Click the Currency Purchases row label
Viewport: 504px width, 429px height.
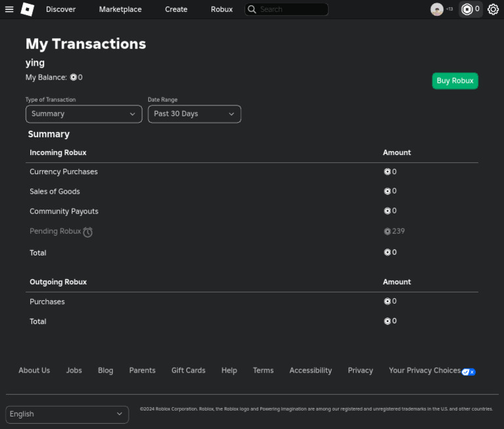64,172
